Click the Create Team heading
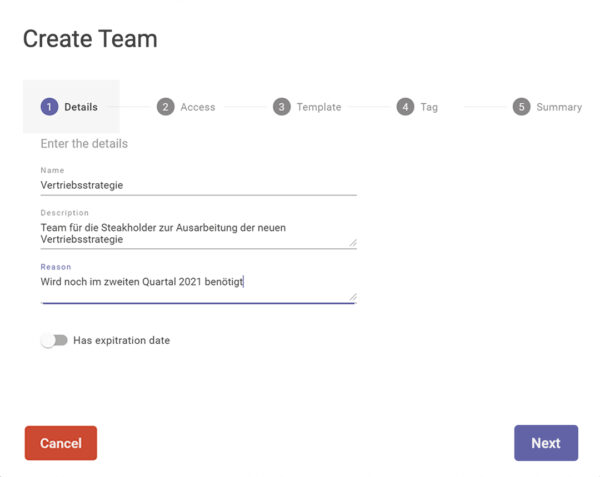 point(90,39)
